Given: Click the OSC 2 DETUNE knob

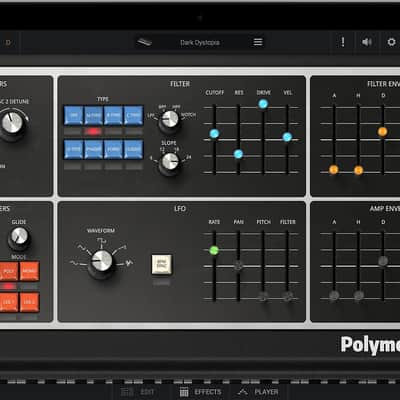Looking at the screenshot, I should point(12,123).
